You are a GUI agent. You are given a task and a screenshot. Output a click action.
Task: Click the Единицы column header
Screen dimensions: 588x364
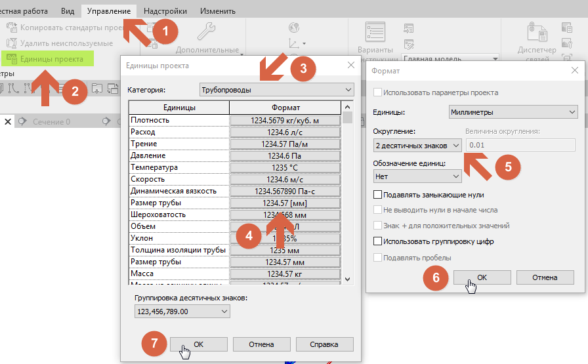coord(179,108)
